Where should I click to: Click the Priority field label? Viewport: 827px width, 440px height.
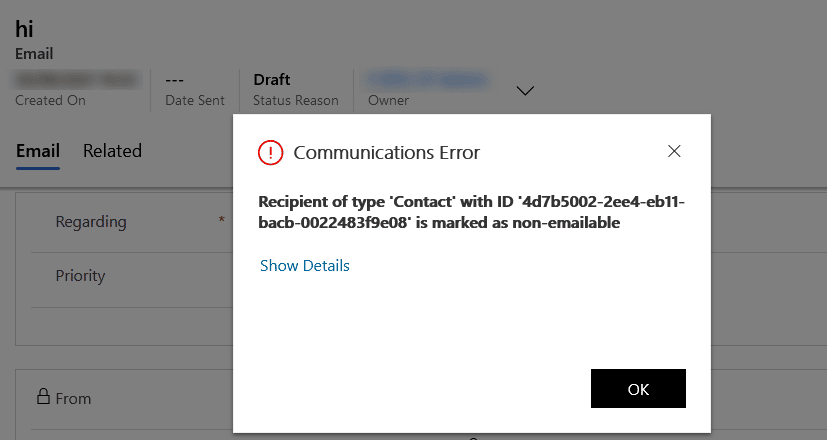coord(80,276)
